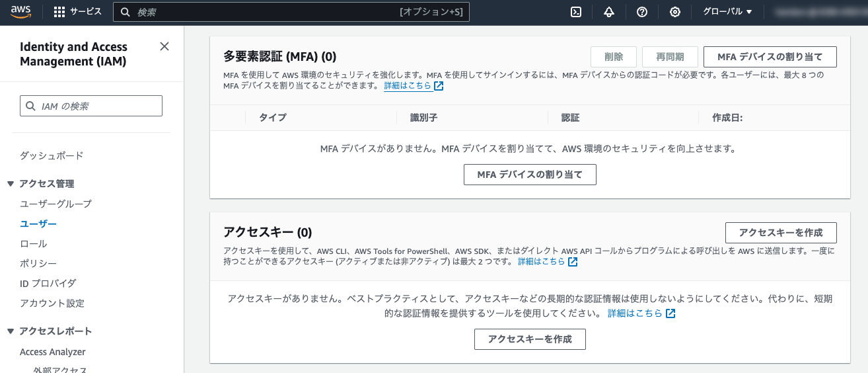Screen dimensions: 868x373
Task: Open ダッシュボード in sidebar
Action: pyautogui.click(x=52, y=155)
